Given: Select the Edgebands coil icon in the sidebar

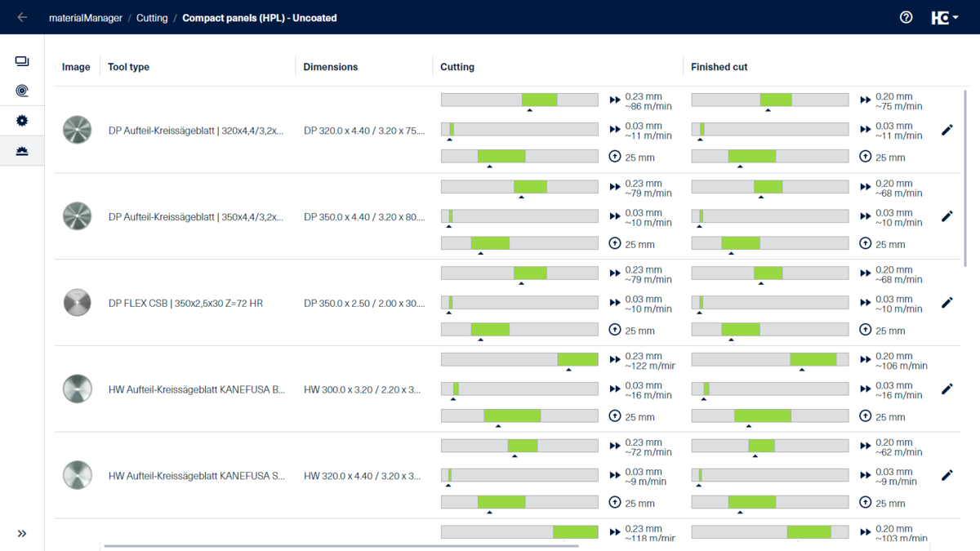Looking at the screenshot, I should (22, 90).
